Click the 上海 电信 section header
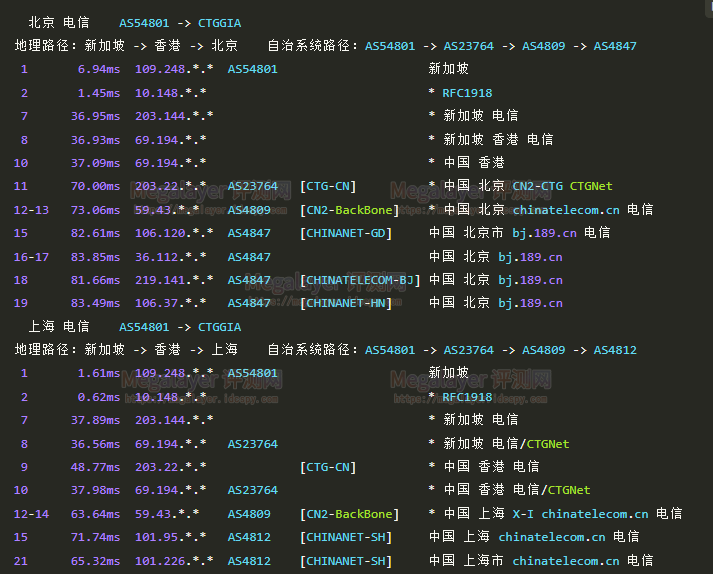This screenshot has height=574, width=713. click(x=59, y=326)
